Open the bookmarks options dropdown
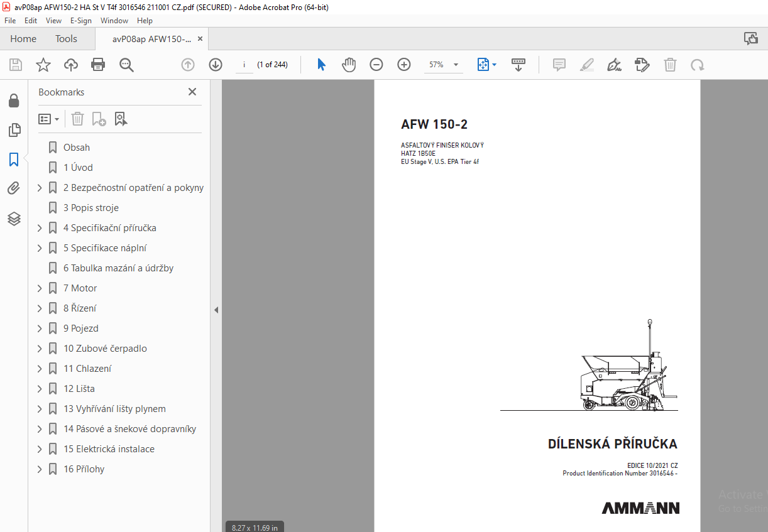 tap(49, 119)
